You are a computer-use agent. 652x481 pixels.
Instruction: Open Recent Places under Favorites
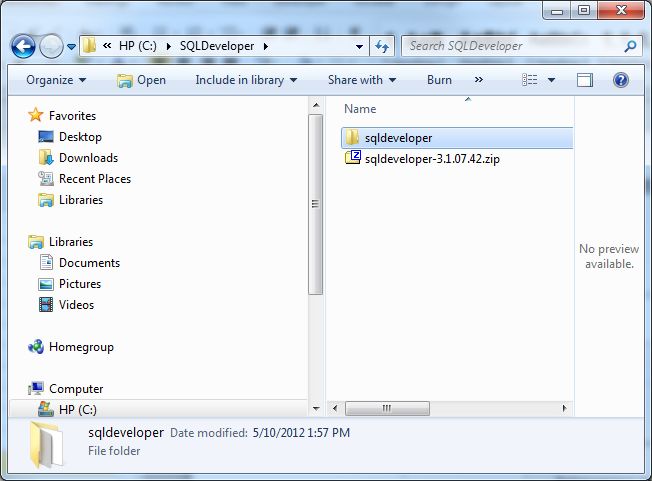(95, 179)
